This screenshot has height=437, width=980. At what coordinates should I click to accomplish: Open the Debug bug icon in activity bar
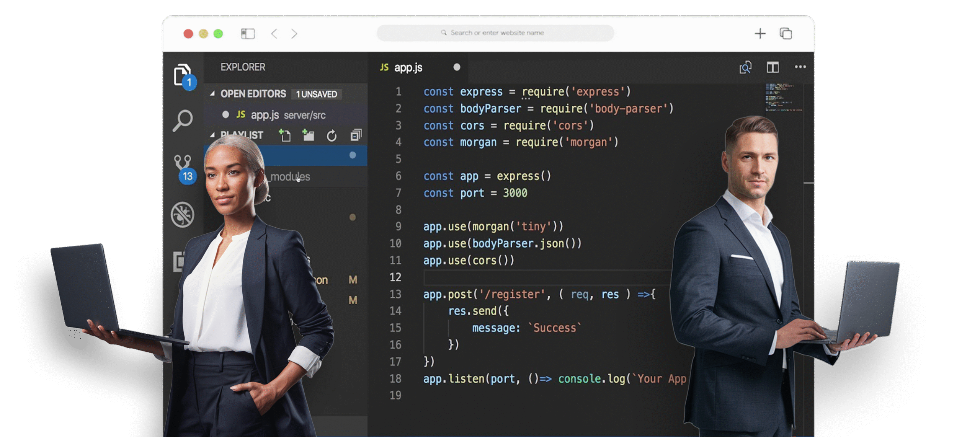[183, 214]
